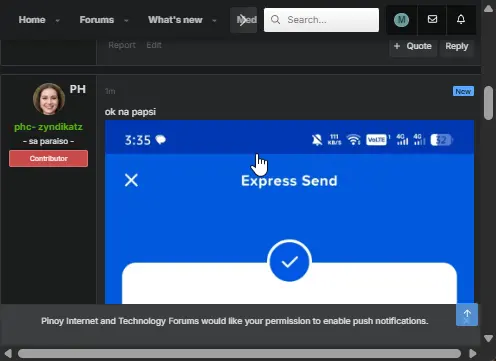Click the Report link
The image size is (496, 361).
coord(122,45)
